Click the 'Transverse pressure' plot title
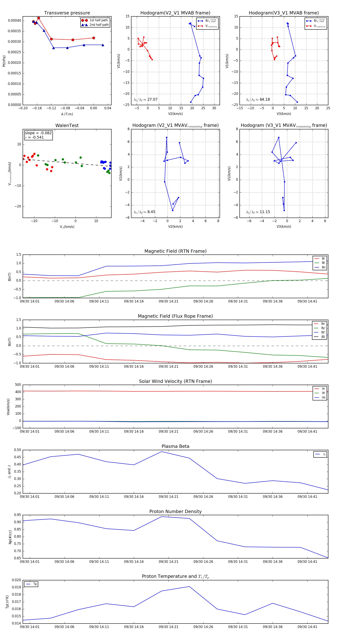This screenshot has height=644, width=351. tap(67, 13)
